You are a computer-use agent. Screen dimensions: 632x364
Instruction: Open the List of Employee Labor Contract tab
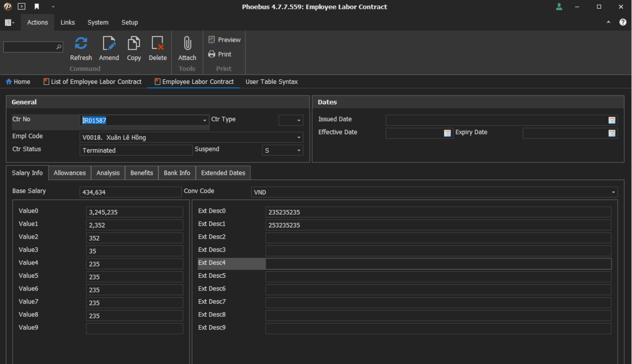coord(93,82)
